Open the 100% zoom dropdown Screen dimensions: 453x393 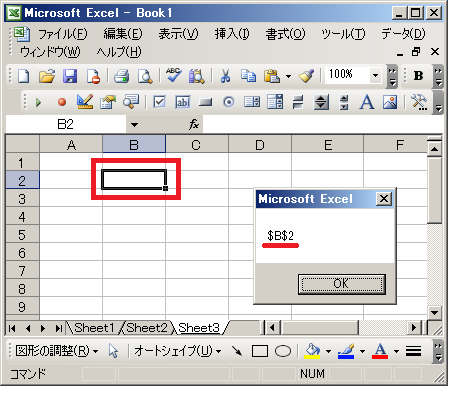coord(375,76)
